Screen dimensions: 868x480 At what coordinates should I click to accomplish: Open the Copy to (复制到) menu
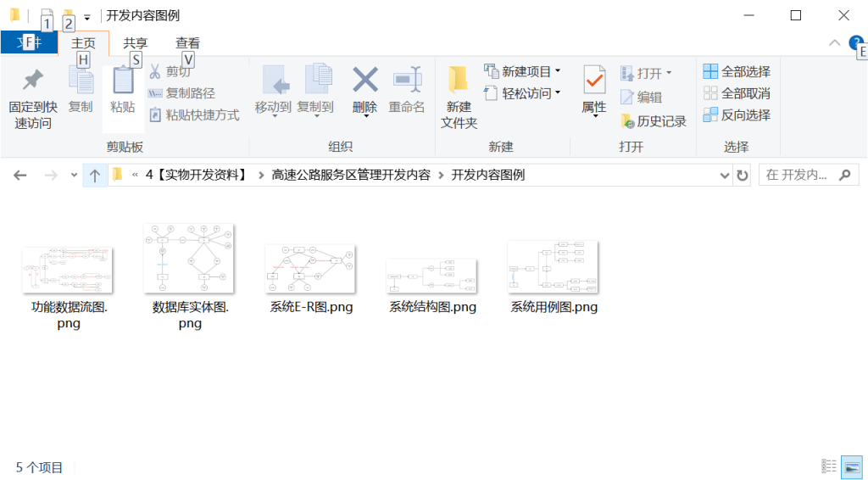315,92
